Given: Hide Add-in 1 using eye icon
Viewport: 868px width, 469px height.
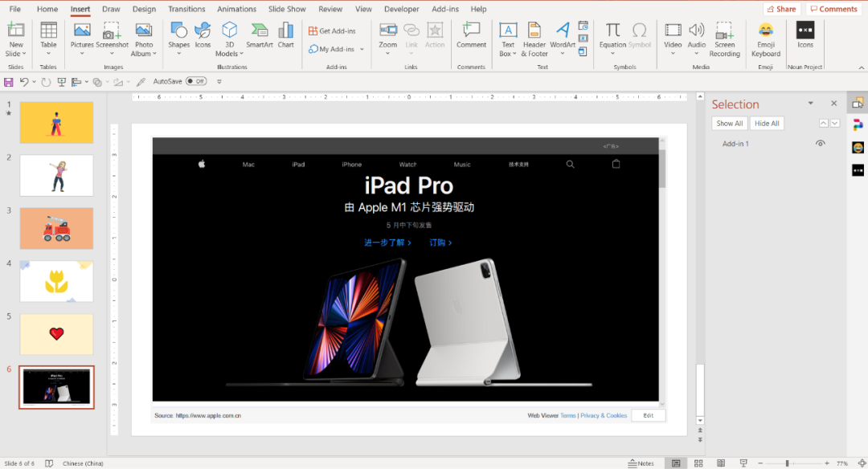Looking at the screenshot, I should click(x=820, y=144).
